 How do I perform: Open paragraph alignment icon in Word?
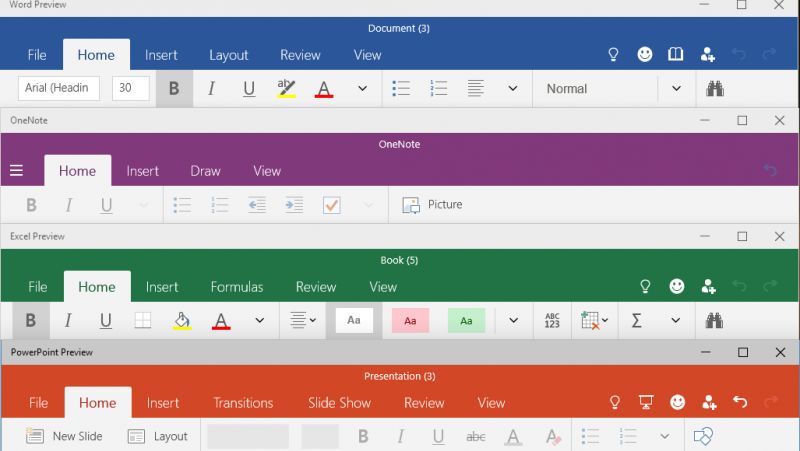476,88
